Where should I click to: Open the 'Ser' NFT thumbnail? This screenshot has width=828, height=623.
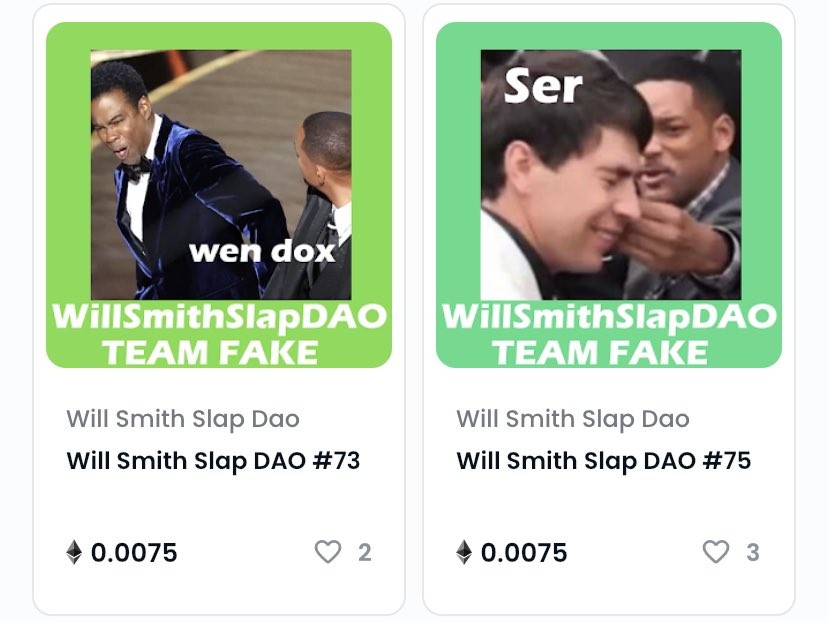click(x=609, y=195)
